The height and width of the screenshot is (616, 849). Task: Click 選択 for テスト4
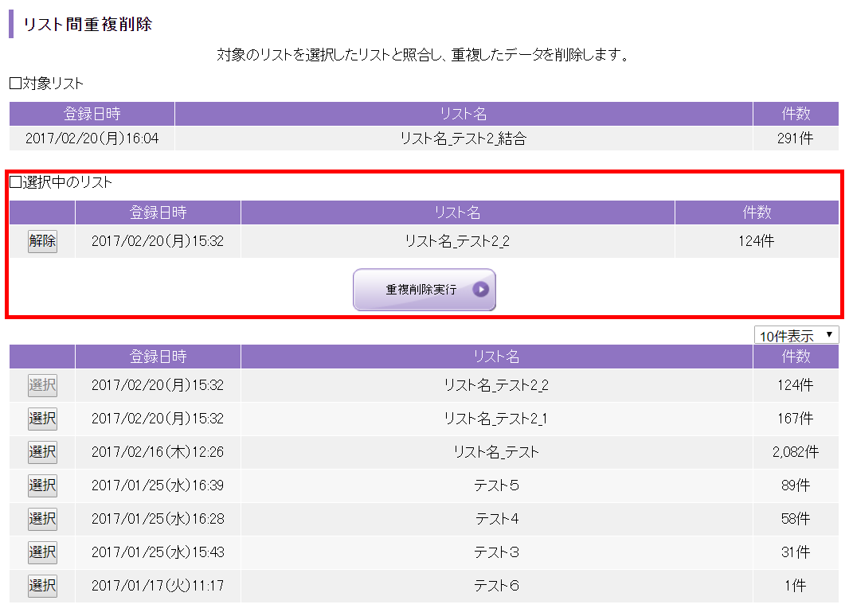coord(42,519)
